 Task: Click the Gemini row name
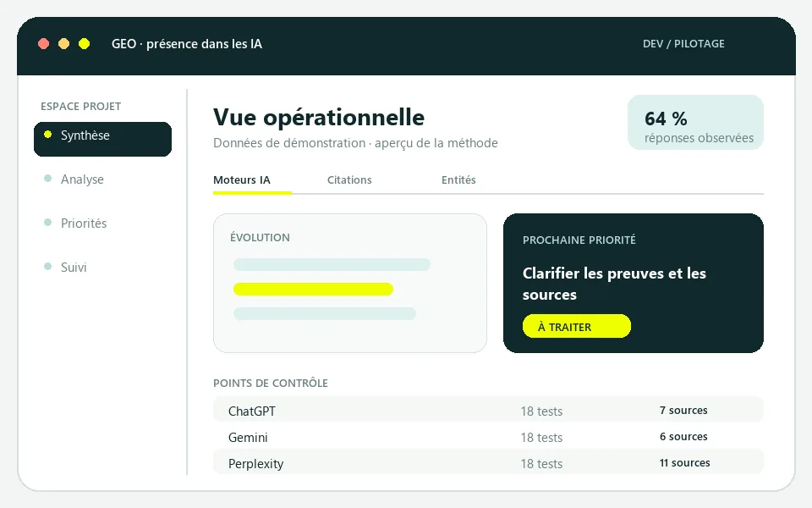(x=248, y=438)
